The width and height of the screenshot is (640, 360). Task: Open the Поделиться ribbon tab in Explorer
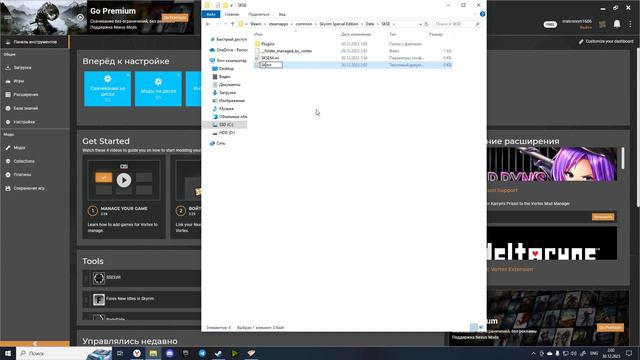tap(259, 14)
